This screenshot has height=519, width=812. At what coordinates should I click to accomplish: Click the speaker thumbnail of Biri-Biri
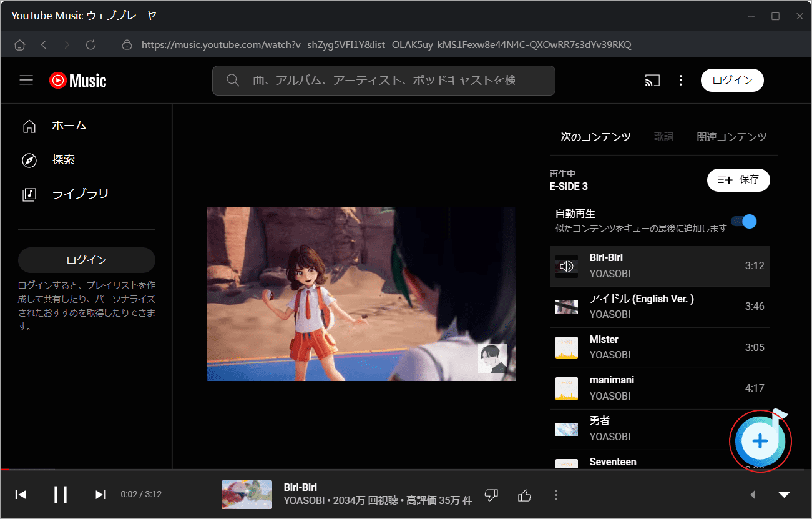click(567, 266)
